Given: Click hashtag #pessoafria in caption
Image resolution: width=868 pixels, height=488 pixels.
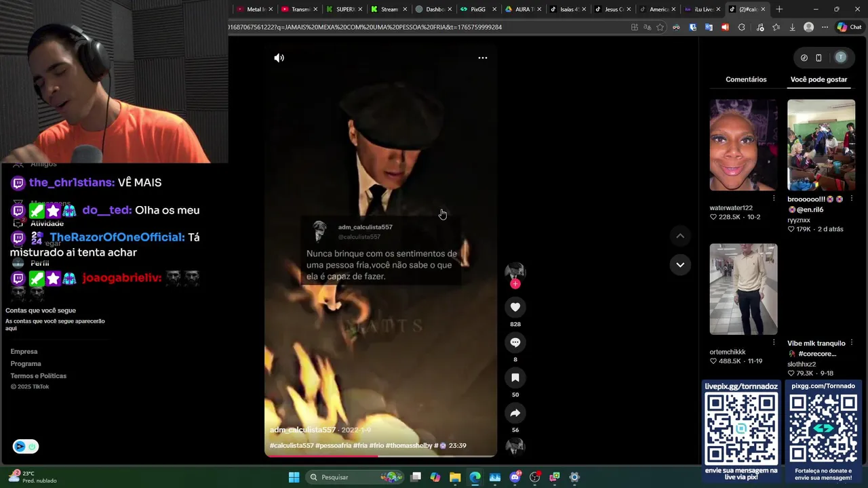Looking at the screenshot, I should click(x=333, y=445).
